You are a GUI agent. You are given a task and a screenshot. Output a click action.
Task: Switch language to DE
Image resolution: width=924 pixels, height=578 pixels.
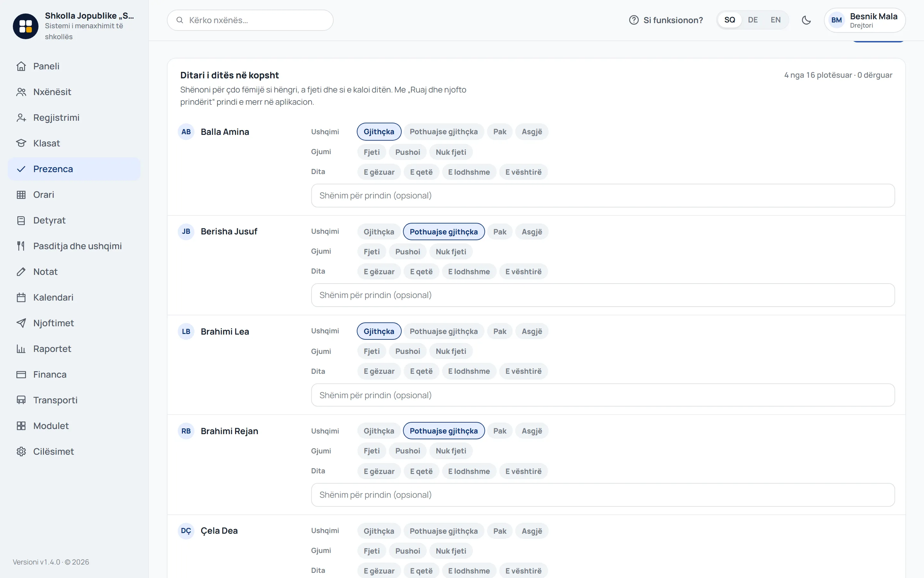753,20
